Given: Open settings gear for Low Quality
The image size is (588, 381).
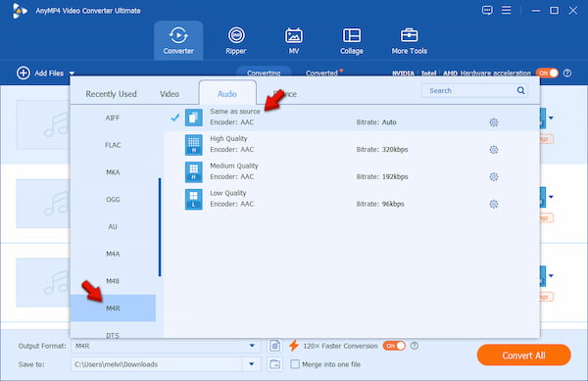Looking at the screenshot, I should click(494, 204).
